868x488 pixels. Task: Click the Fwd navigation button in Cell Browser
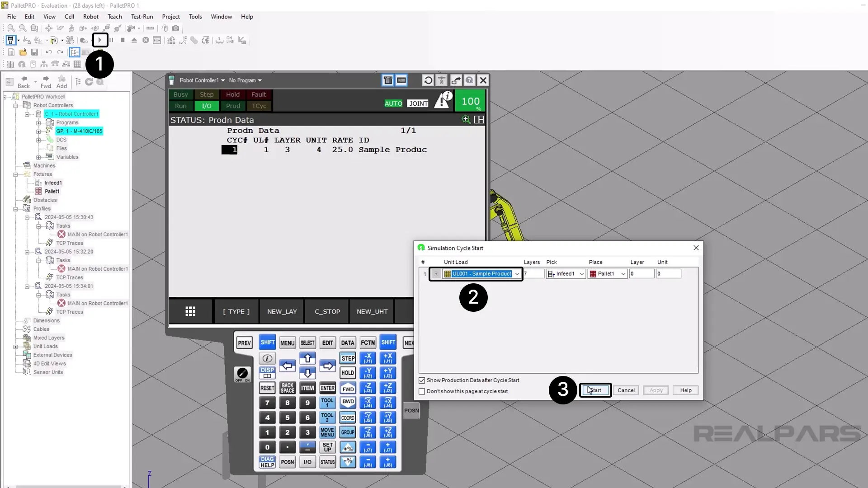click(46, 82)
